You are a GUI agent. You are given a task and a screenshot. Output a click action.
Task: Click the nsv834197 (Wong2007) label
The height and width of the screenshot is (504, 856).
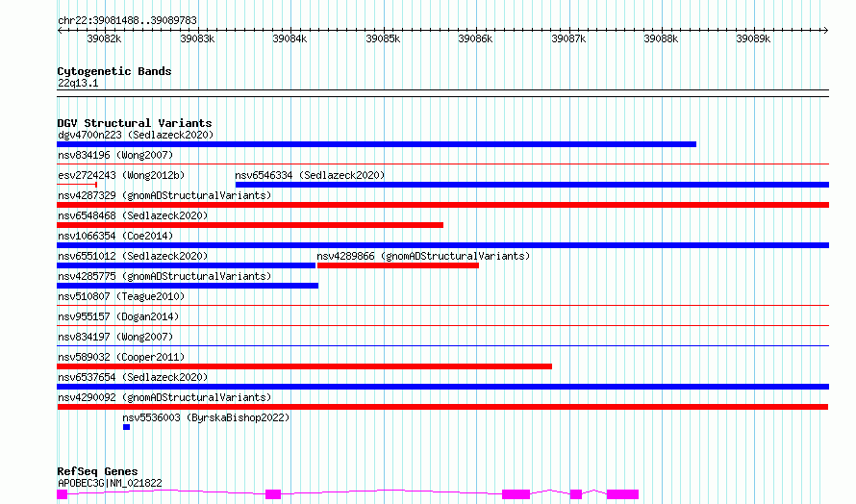point(115,337)
